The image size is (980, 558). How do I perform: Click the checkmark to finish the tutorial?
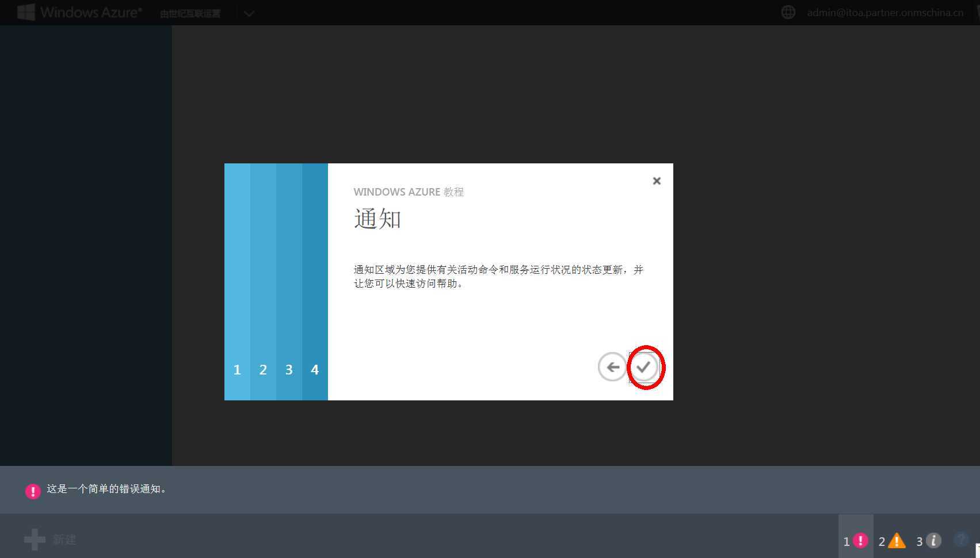(x=644, y=367)
